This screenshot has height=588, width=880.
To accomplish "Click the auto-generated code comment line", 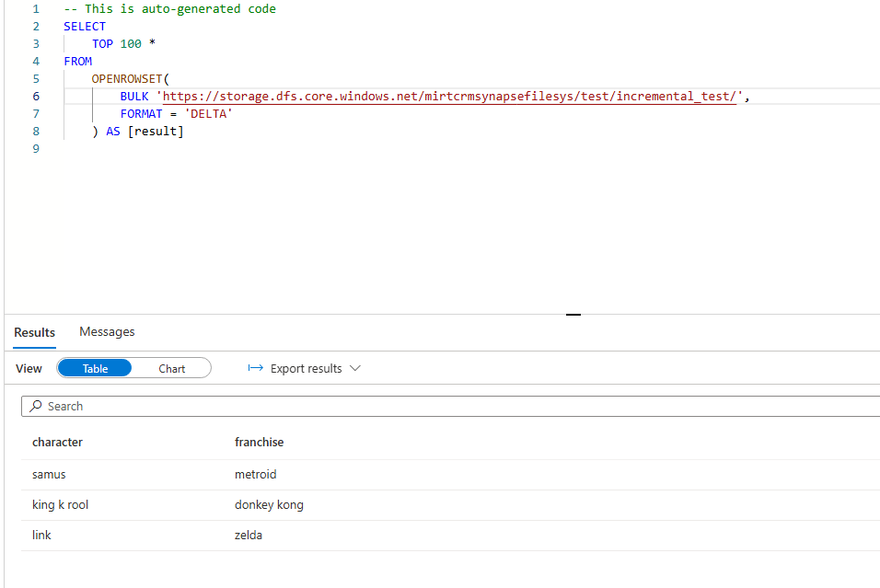I will pos(169,9).
